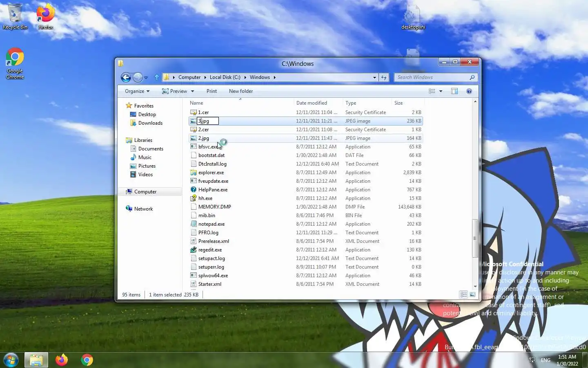
Task: Open the Organize dropdown menu
Action: click(x=137, y=91)
